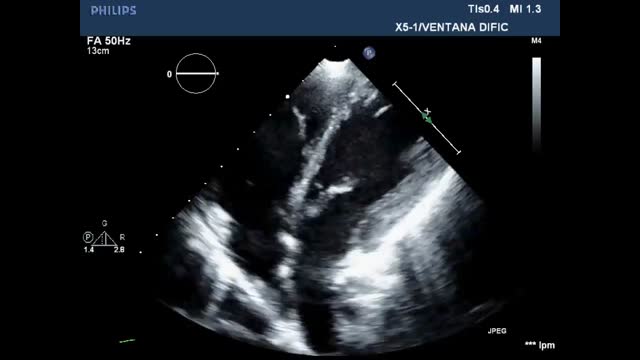
Task: Click the X5-1/VENTANA DIFIC probe preset label
Action: click(451, 27)
